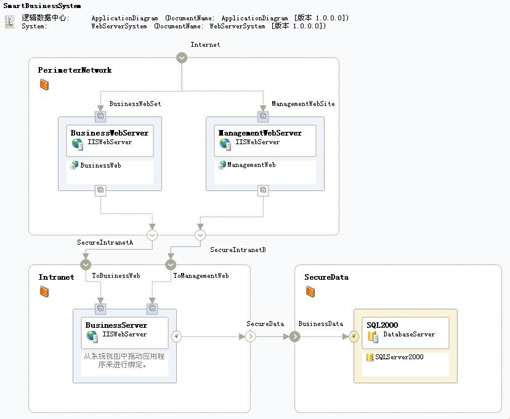Viewport: 510px width, 419px height.
Task: Select the SQL2000 title text
Action: 382,325
